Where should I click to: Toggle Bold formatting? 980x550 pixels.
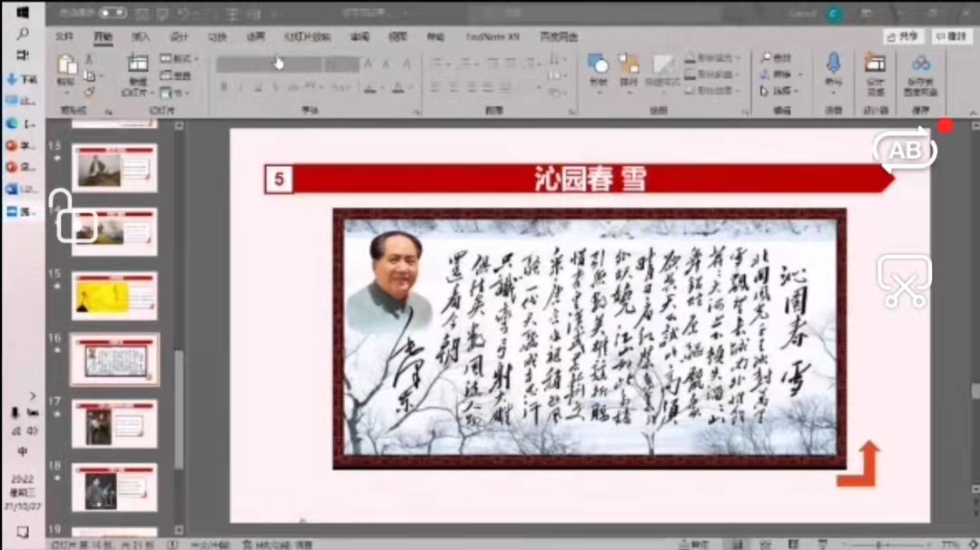tap(224, 87)
